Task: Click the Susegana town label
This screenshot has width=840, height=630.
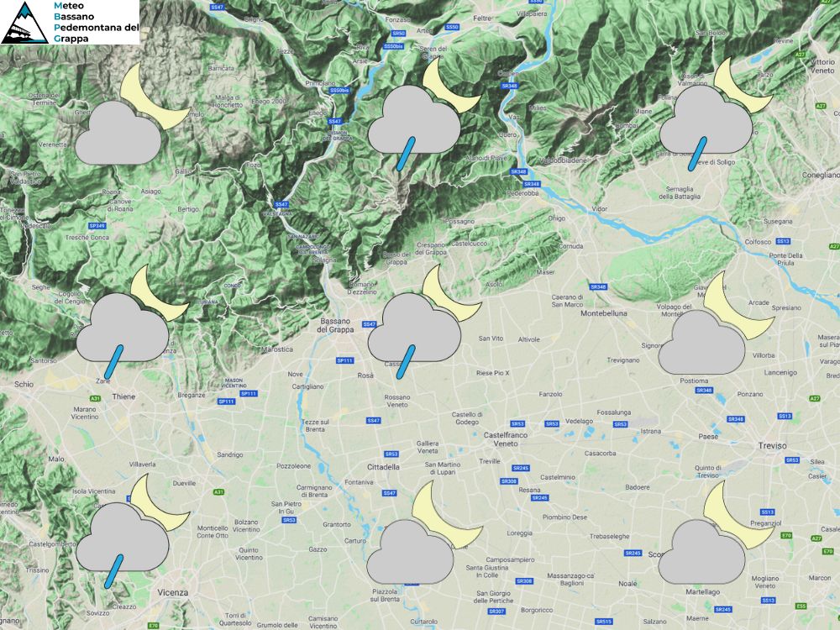Action: [x=777, y=221]
